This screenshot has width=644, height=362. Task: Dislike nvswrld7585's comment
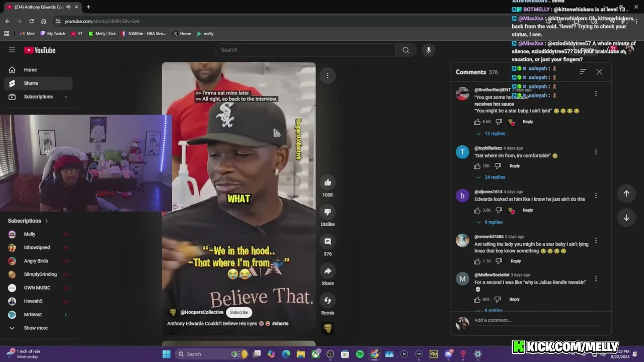[499, 261]
